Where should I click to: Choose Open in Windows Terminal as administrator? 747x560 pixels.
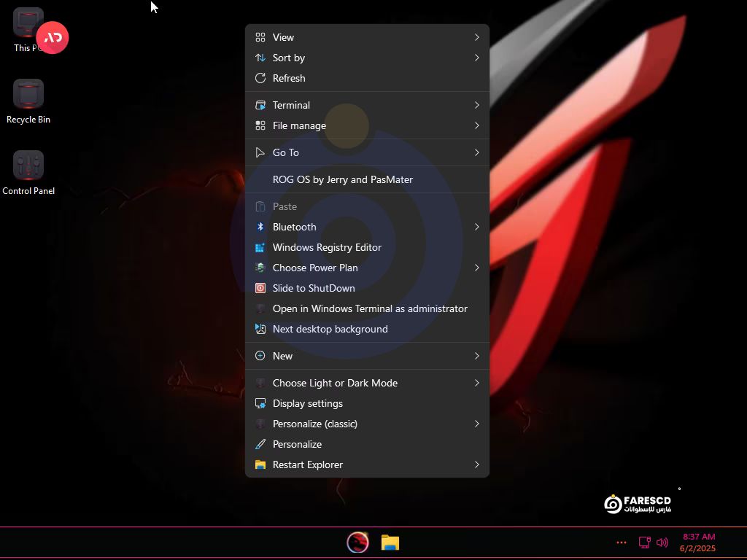[x=368, y=308]
